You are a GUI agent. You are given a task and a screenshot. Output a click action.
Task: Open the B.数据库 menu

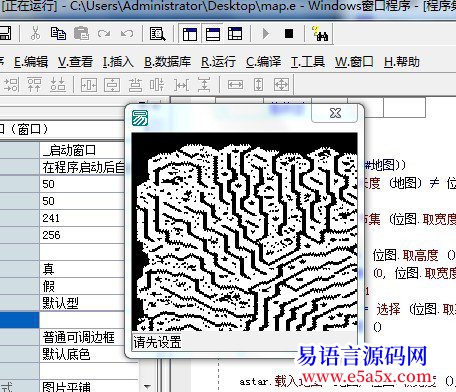coord(167,62)
